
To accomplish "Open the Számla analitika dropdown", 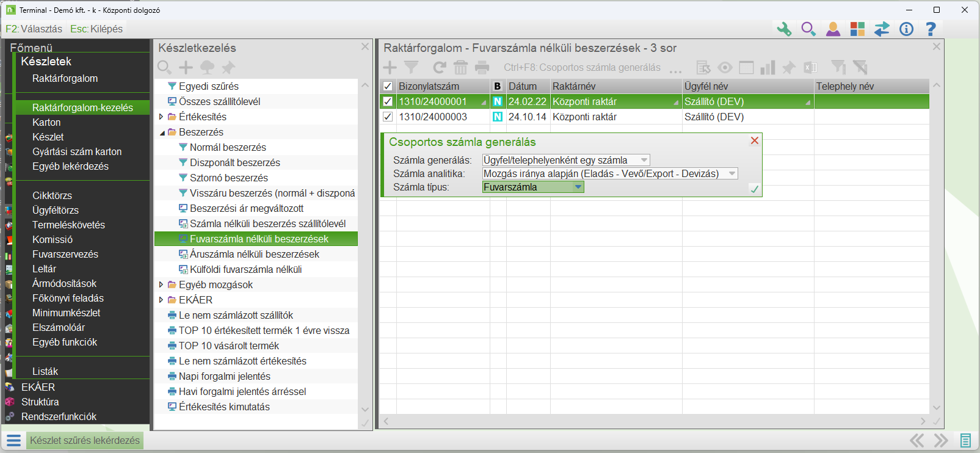I will pyautogui.click(x=731, y=173).
